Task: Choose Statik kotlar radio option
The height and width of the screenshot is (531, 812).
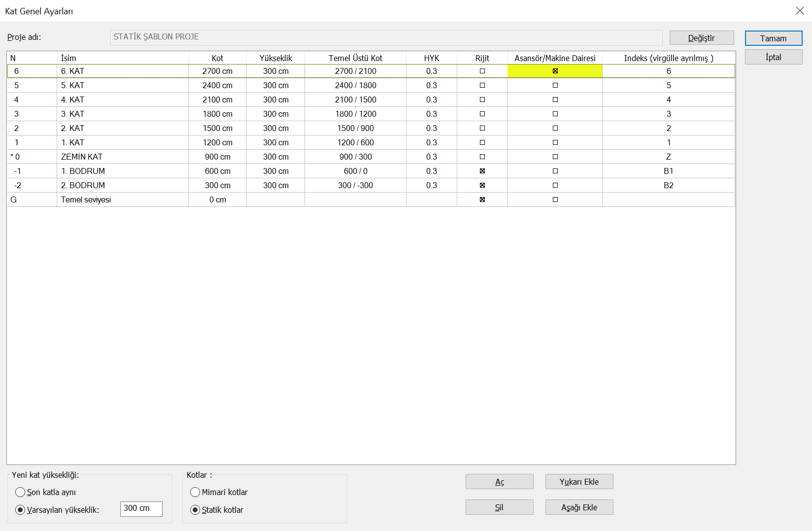Action: pyautogui.click(x=195, y=510)
